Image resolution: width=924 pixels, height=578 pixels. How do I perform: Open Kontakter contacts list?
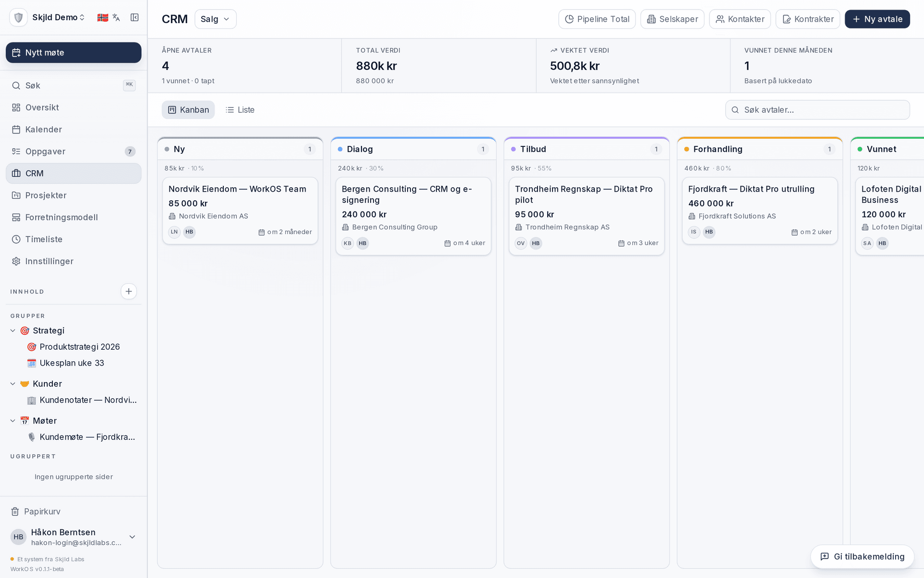(740, 19)
